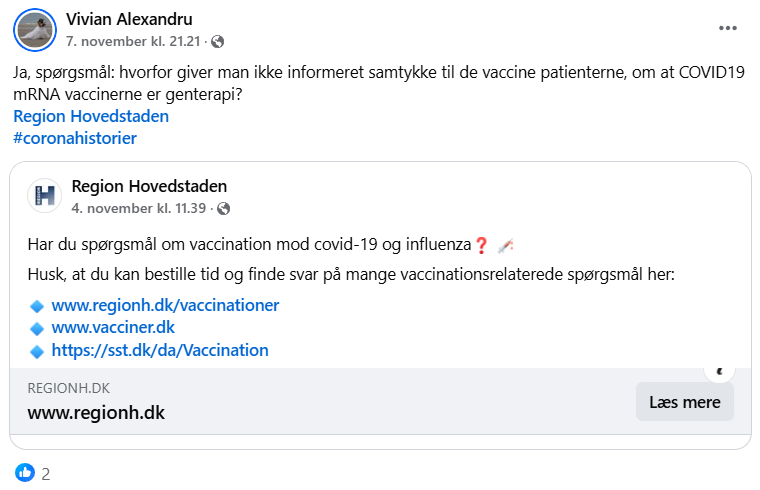
Task: Open the www.regionh.dk link preview title
Action: pos(96,413)
